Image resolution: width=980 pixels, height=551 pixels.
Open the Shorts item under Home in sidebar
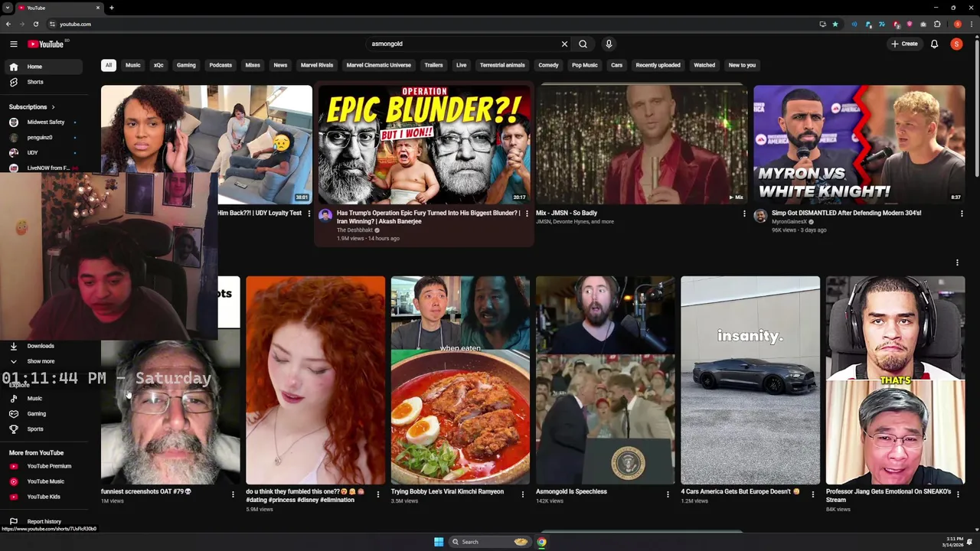(42, 82)
